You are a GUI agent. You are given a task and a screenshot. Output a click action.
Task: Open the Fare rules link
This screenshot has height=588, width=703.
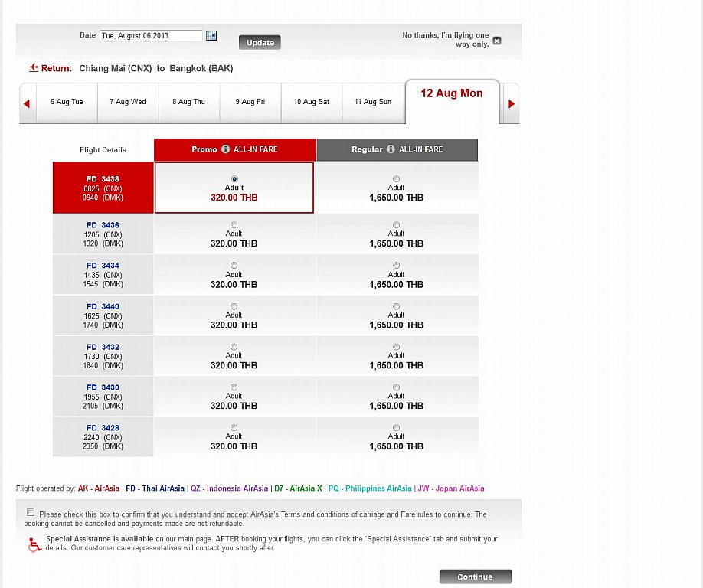(x=417, y=514)
